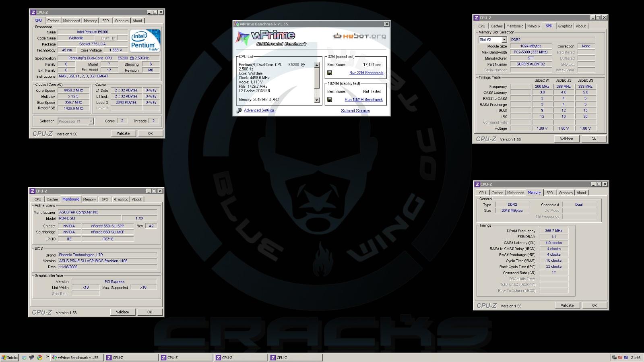This screenshot has width=644, height=362.
Task: Click the Intel Pentium inside logo
Action: (x=145, y=40)
